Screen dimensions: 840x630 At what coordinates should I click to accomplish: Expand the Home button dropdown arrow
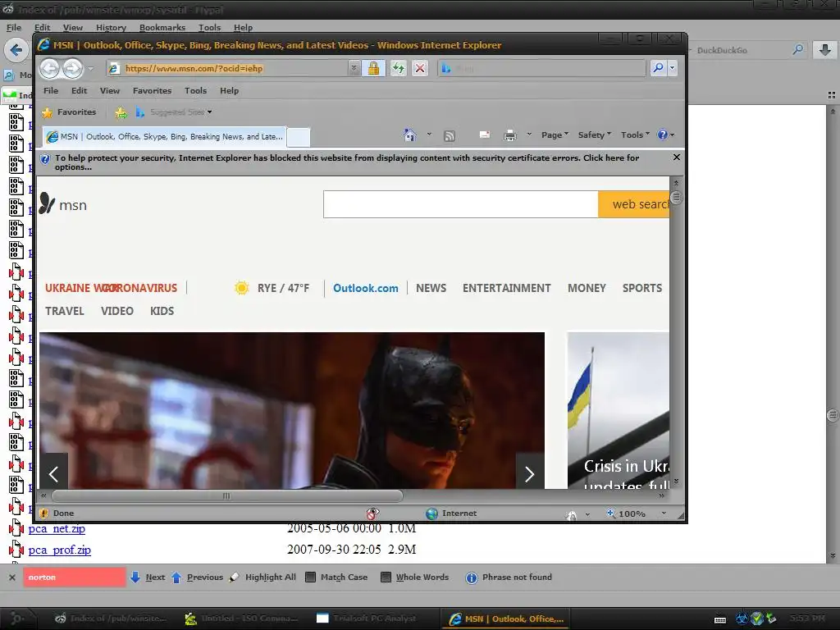pyautogui.click(x=429, y=135)
